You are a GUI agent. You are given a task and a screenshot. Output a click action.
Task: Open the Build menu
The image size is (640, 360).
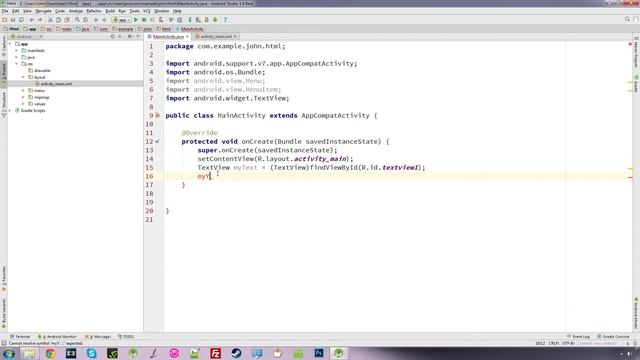point(110,11)
